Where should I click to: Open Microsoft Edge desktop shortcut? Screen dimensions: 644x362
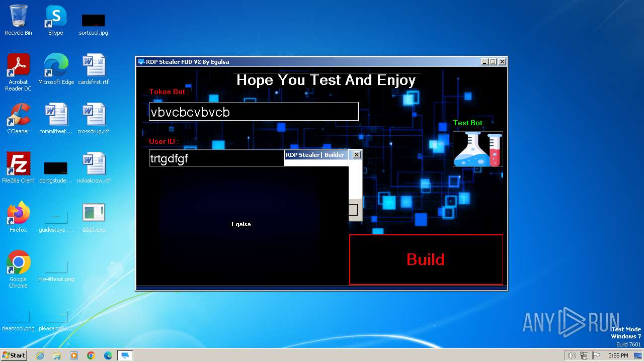pyautogui.click(x=56, y=69)
